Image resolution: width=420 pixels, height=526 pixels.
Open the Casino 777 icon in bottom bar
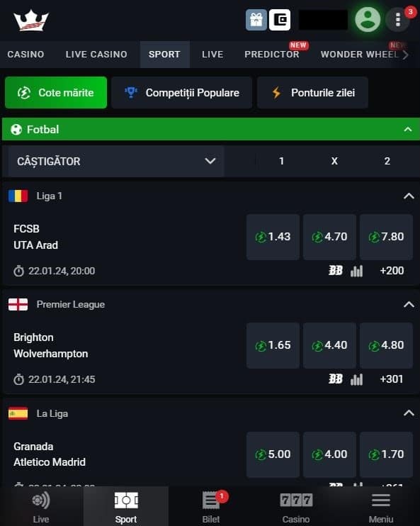coord(296,507)
